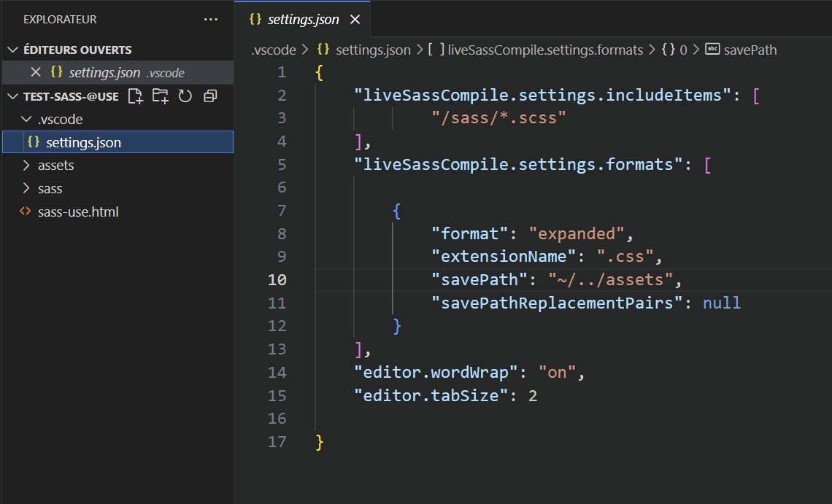Click the "on" value on line 14
Screen dimensions: 832x504
(557, 373)
